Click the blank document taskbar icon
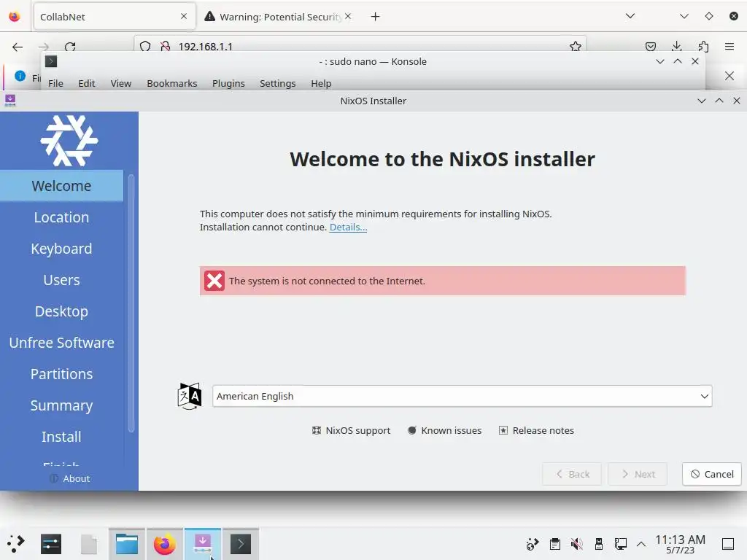Screen dimensions: 747x560 [x=88, y=544]
